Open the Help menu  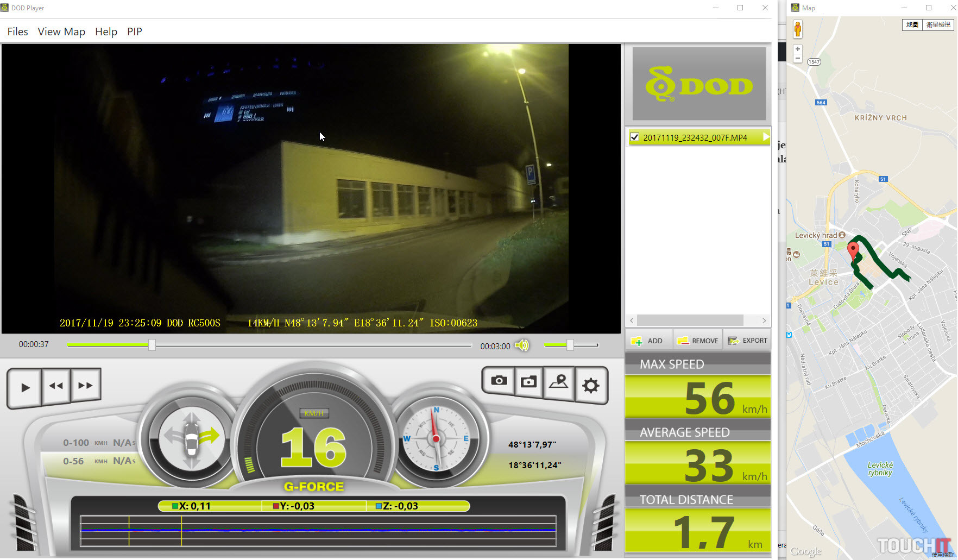coord(106,32)
